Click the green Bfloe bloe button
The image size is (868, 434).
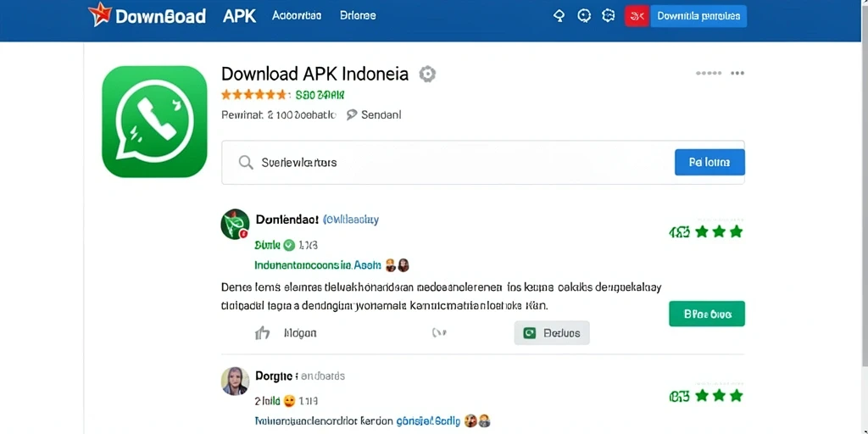coord(707,314)
